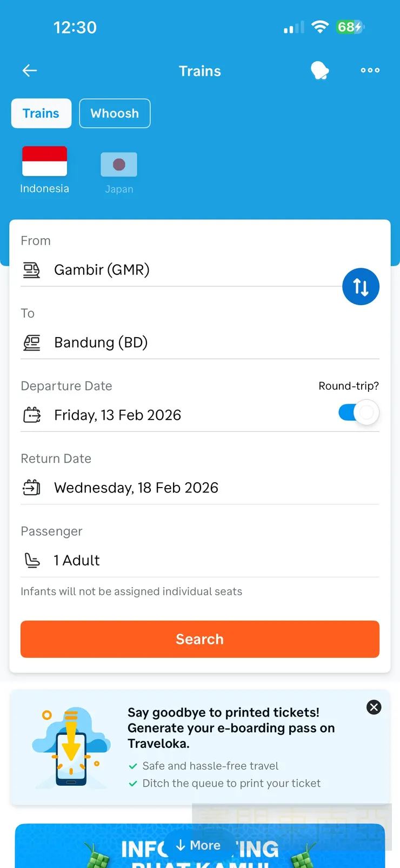Tap the seat icon beside Passenger
This screenshot has width=400, height=868.
click(x=32, y=560)
